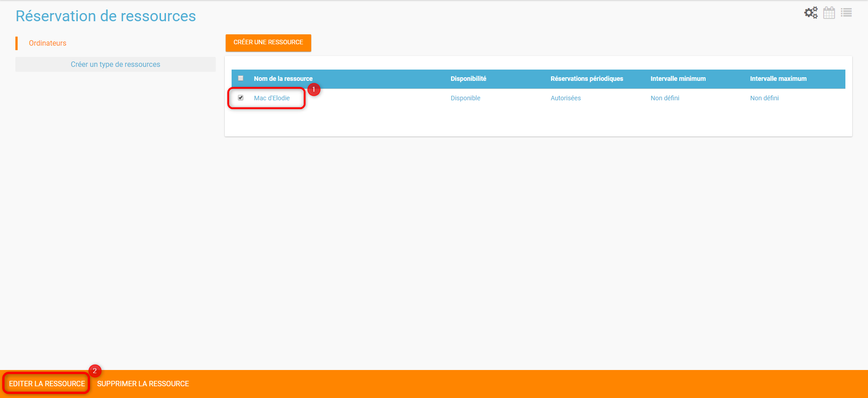Open the Mac d'Elodie resource link
The width and height of the screenshot is (868, 398).
271,98
